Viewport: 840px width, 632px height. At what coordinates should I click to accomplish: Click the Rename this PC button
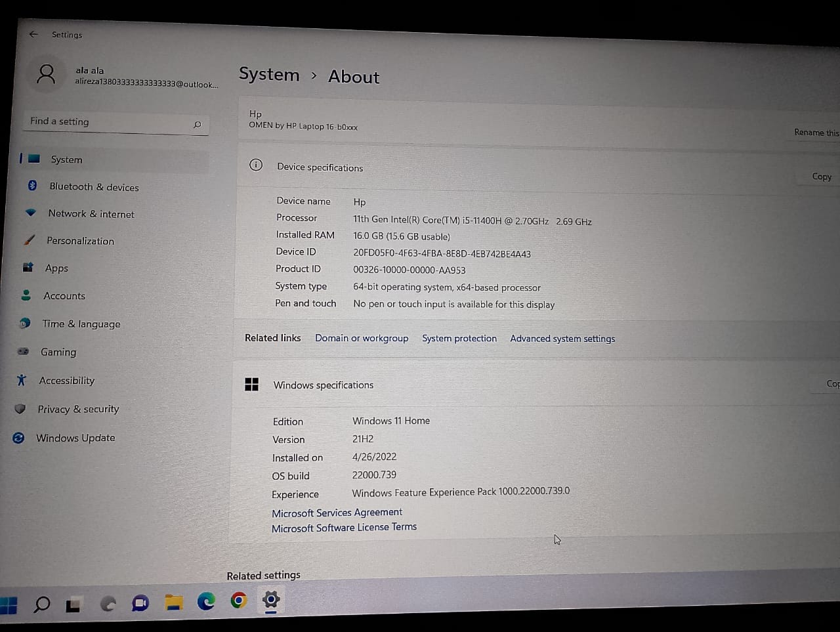pos(816,133)
